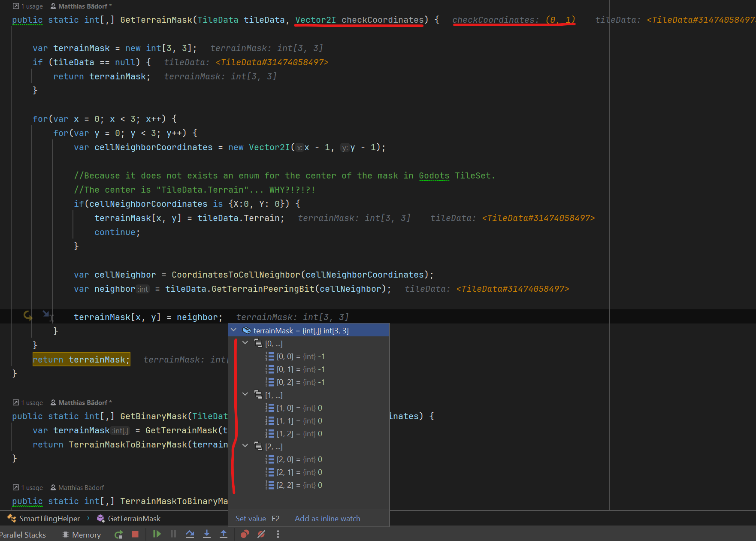Collapse the [1, ...] array group
The height and width of the screenshot is (541, 756).
tap(245, 395)
